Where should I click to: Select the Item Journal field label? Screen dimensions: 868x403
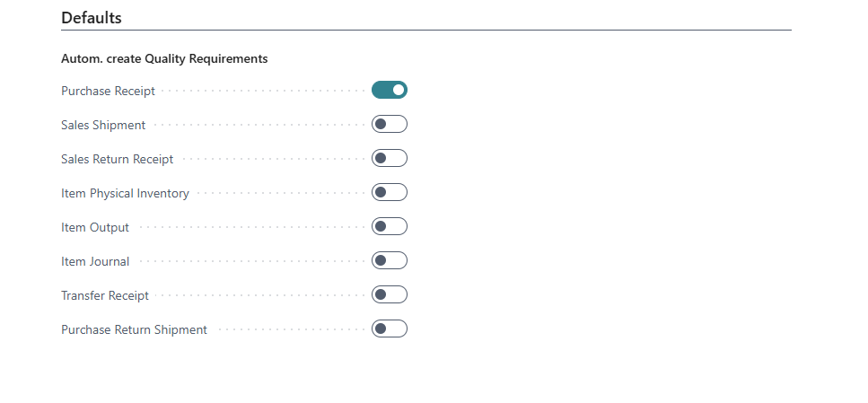click(x=95, y=262)
